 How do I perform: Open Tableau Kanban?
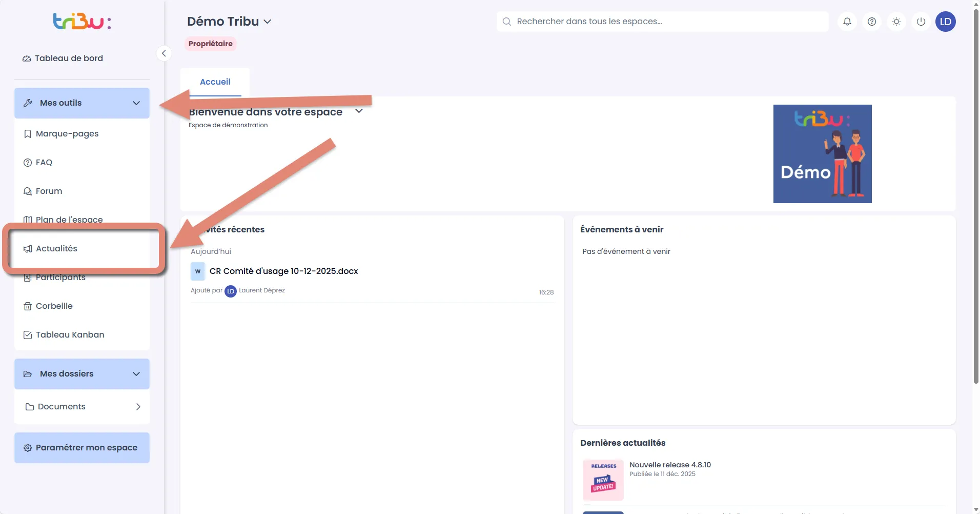click(x=82, y=335)
